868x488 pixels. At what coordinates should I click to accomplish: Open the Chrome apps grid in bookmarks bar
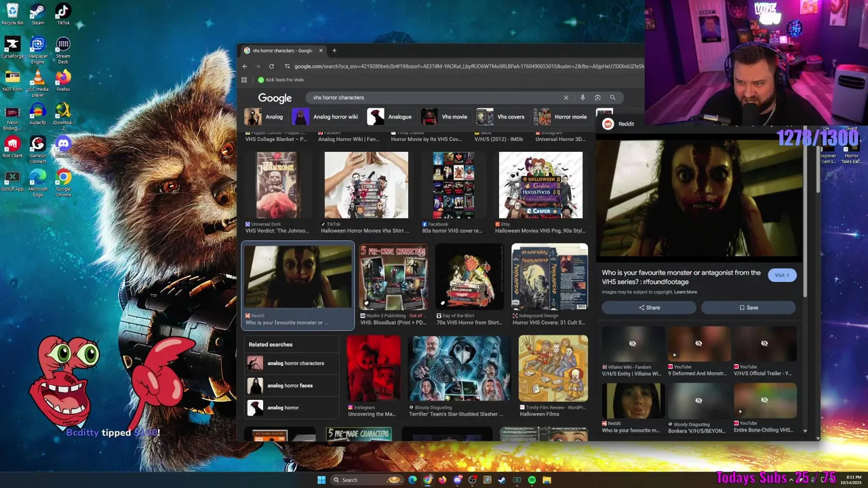[x=244, y=80]
